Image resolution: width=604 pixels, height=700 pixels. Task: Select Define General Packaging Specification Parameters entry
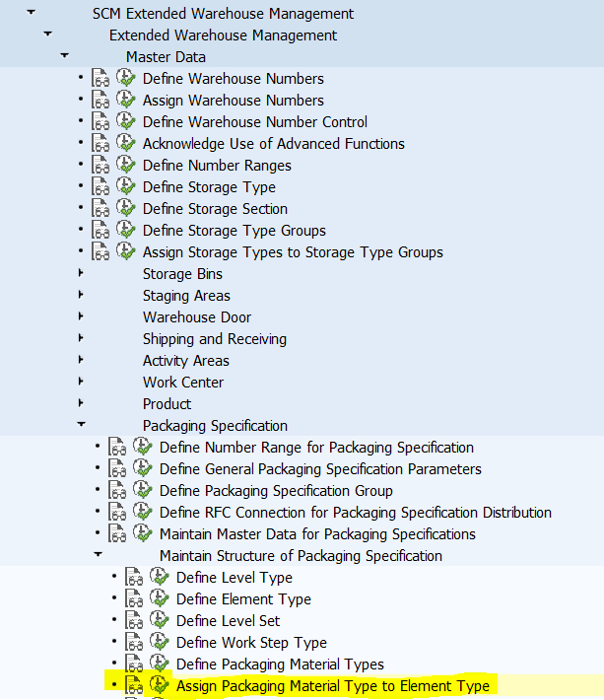tap(320, 469)
